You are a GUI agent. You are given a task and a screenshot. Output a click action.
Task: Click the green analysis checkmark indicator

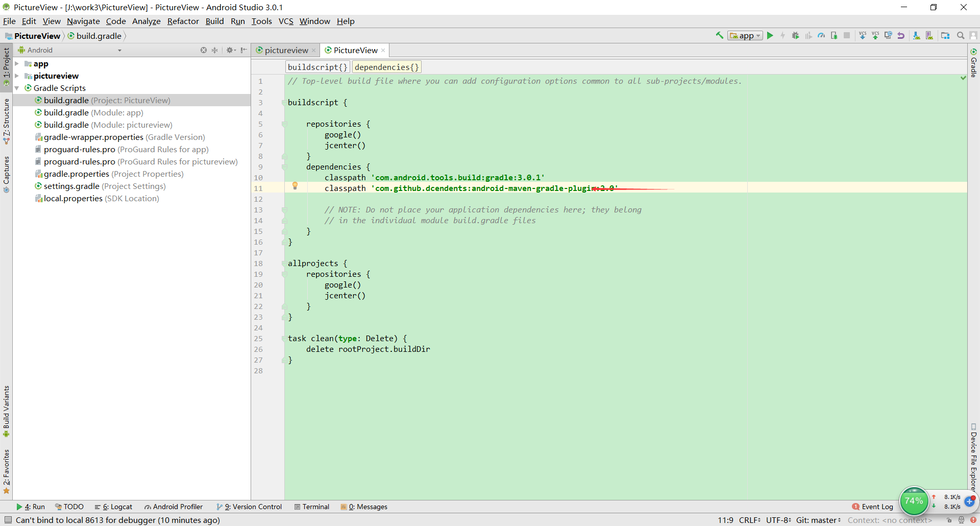click(x=963, y=78)
